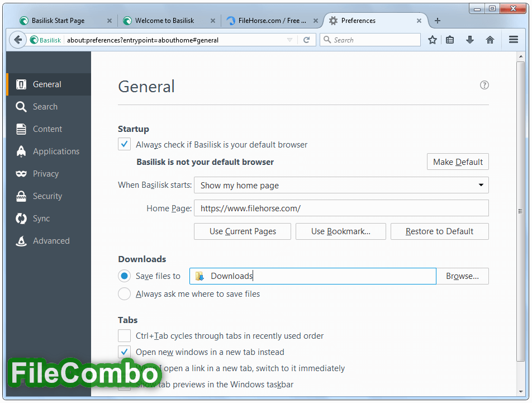532x403 pixels.
Task: Click Restore to Default button
Action: point(440,231)
